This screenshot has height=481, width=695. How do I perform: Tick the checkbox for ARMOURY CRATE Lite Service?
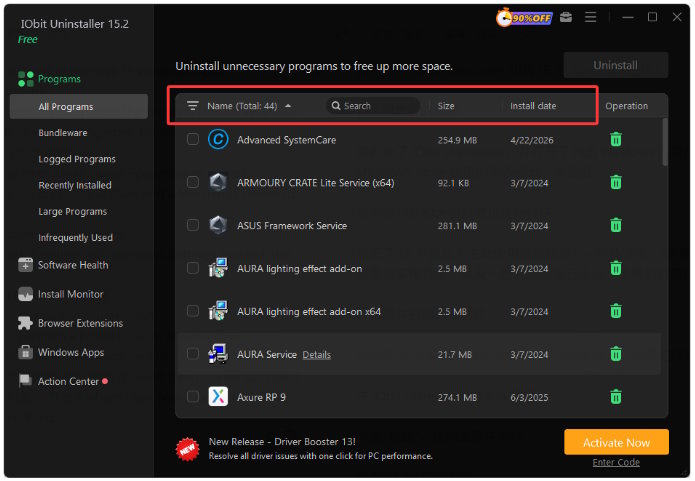coord(193,182)
